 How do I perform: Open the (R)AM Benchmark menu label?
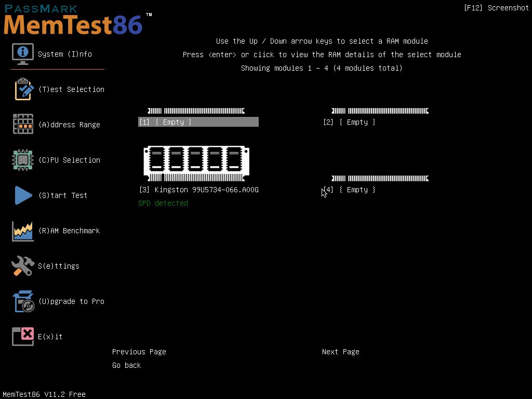pyautogui.click(x=69, y=231)
